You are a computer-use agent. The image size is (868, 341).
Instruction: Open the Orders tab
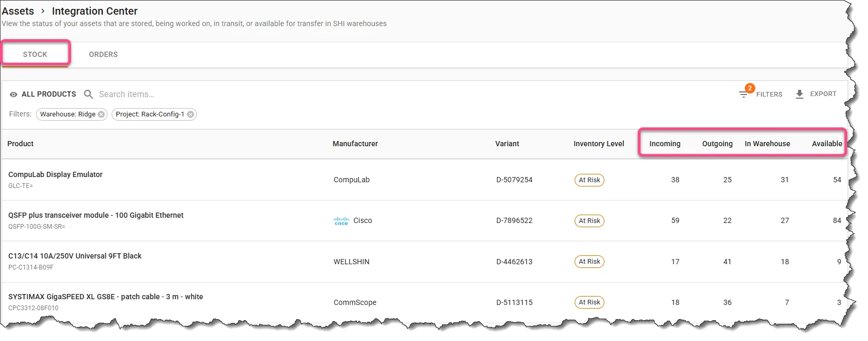[103, 54]
